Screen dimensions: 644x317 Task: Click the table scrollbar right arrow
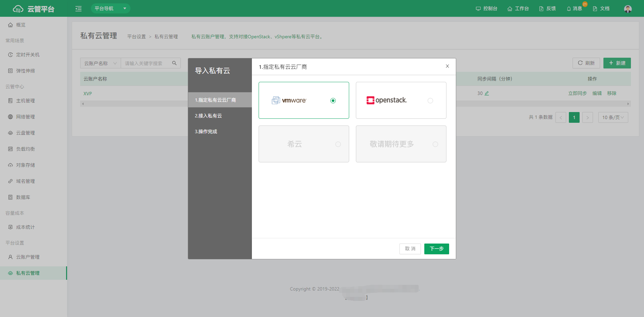[x=628, y=104]
